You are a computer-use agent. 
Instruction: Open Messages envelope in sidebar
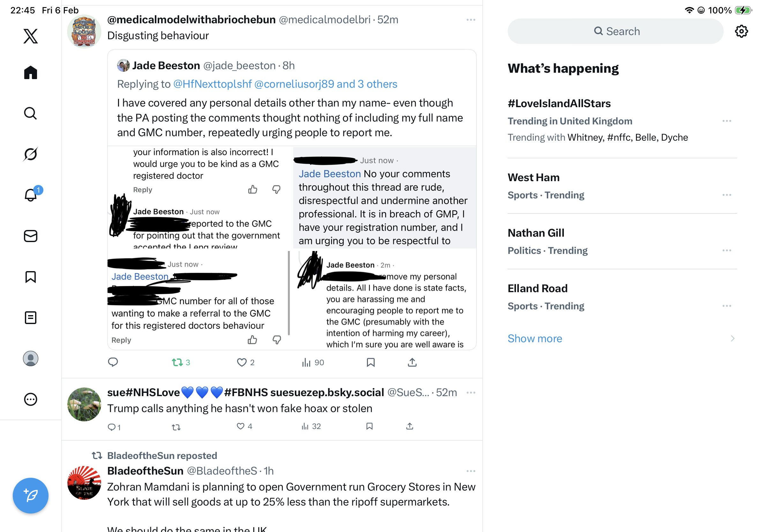(x=31, y=236)
